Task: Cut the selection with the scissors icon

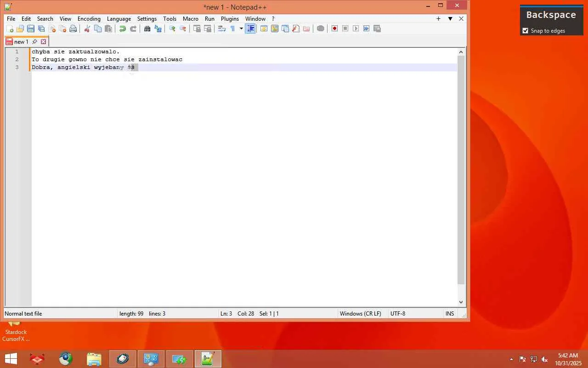Action: (87, 29)
